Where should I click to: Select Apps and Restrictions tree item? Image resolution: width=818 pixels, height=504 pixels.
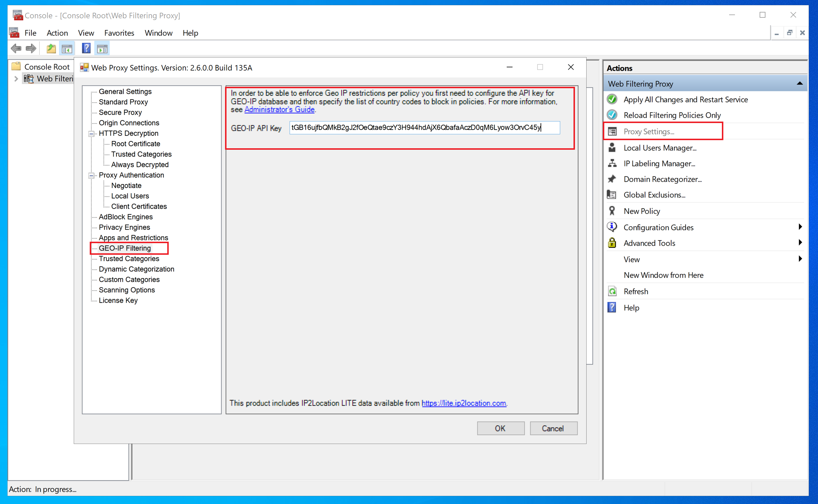[133, 238]
